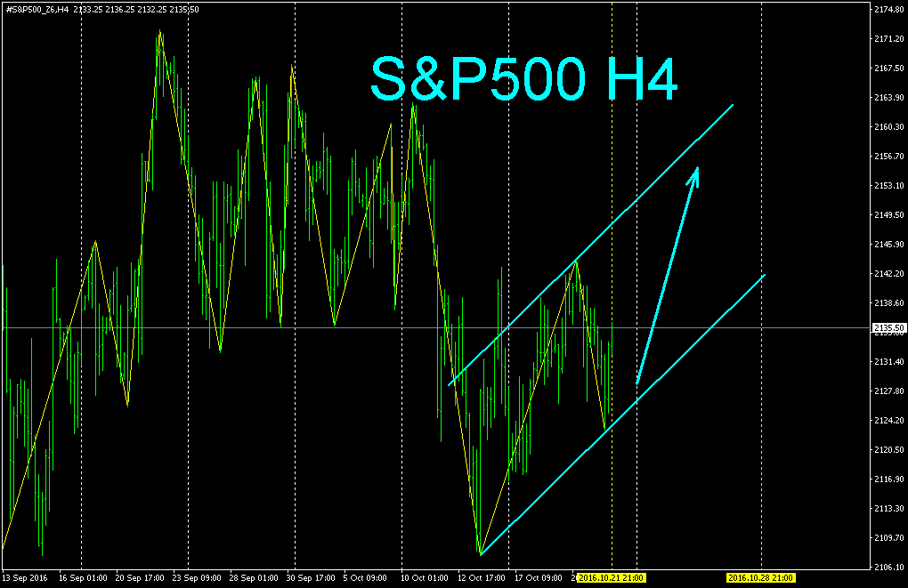Image resolution: width=908 pixels, height=588 pixels.
Task: Click the 2138.60 price scale label
Action: pyautogui.click(x=889, y=302)
